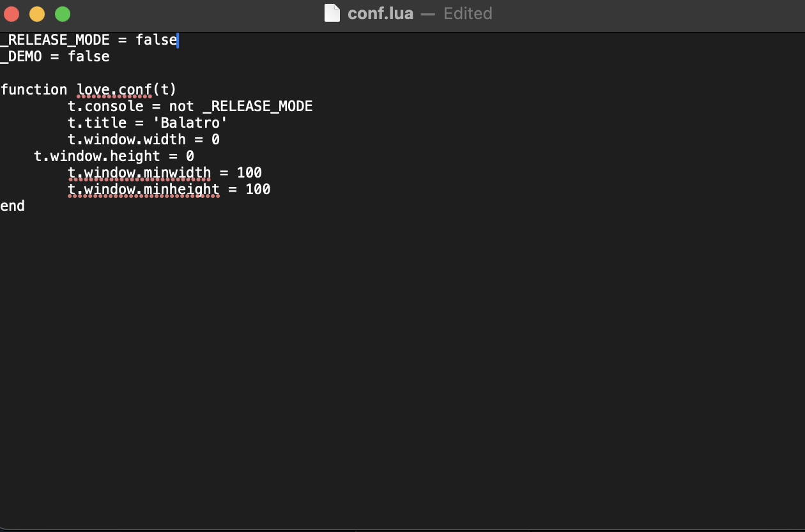Viewport: 805px width, 532px height.
Task: Click the t.window.width text
Action: 126,139
